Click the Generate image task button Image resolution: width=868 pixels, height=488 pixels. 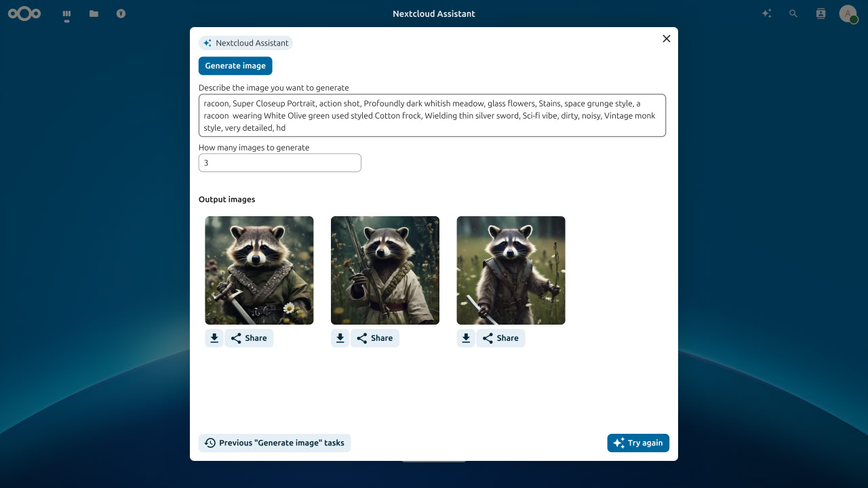coord(235,66)
